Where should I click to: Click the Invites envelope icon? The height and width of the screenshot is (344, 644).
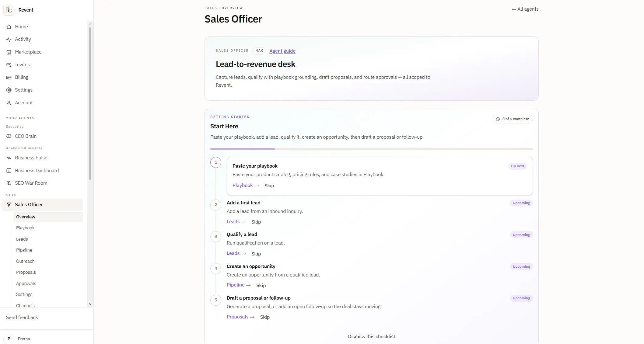[x=9, y=65]
